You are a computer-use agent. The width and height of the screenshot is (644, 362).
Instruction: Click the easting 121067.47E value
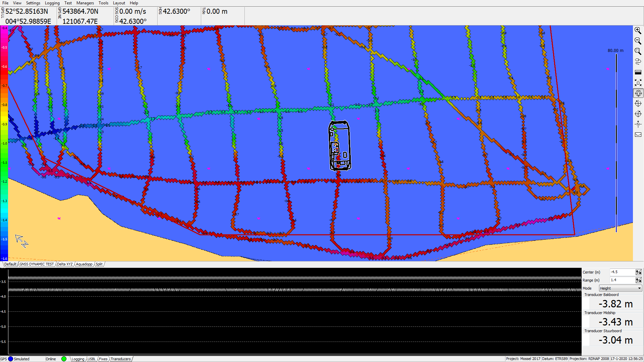tap(80, 21)
